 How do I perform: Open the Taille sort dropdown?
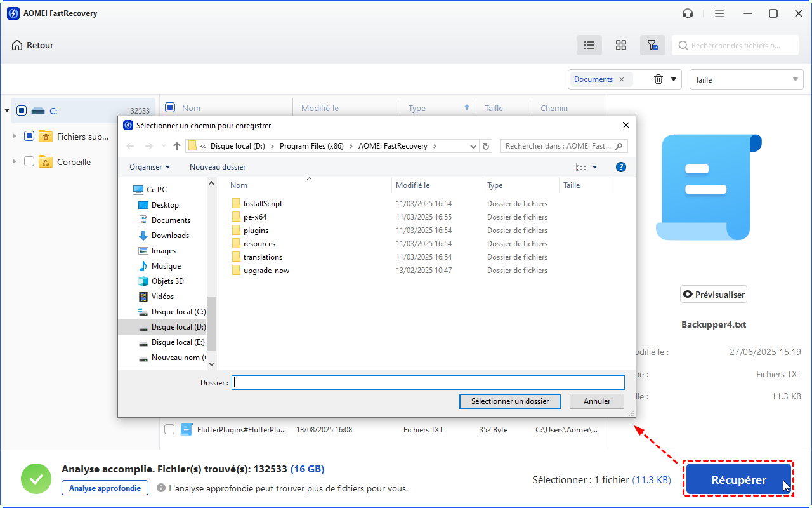coord(747,79)
